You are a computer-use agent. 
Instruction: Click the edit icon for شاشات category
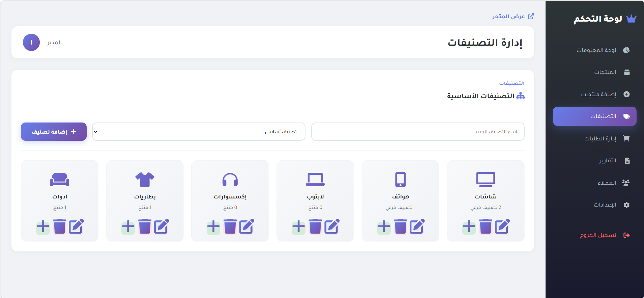(502, 226)
